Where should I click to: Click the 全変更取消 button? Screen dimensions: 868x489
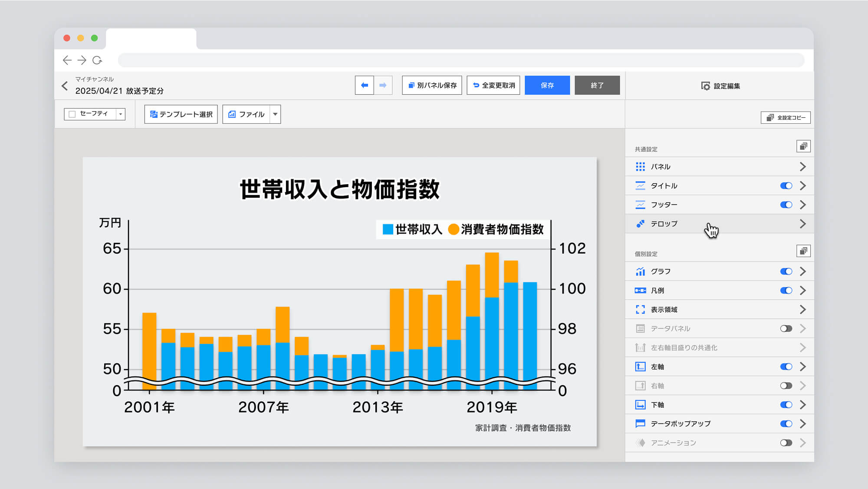click(x=493, y=85)
